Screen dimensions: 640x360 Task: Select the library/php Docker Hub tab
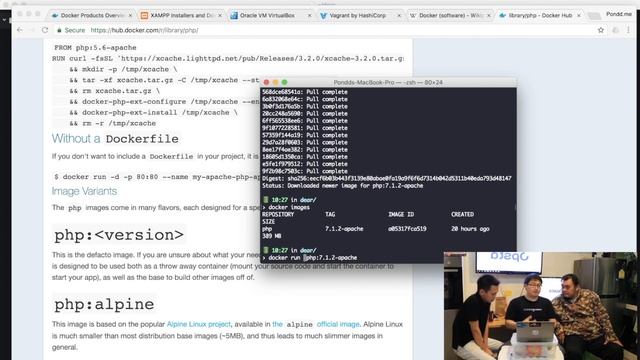click(540, 16)
